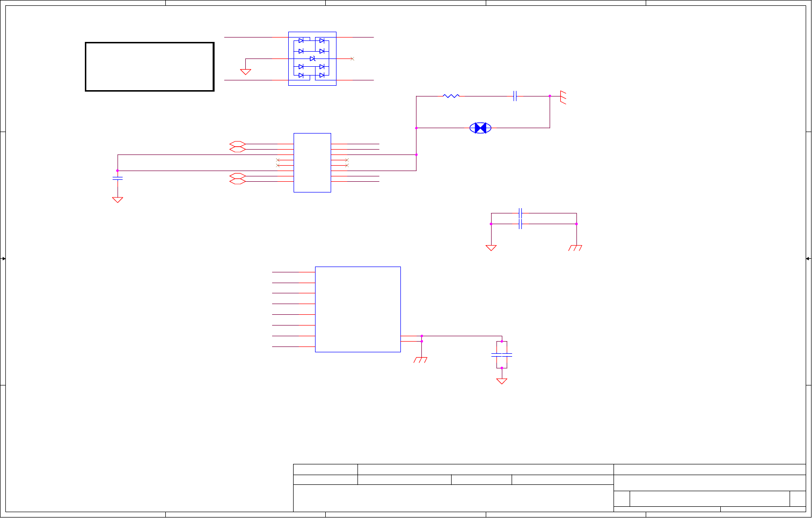Viewport: 812px width, 518px height.
Task: Select the lower no-connect X left of the small IC
Action: [x=278, y=165]
